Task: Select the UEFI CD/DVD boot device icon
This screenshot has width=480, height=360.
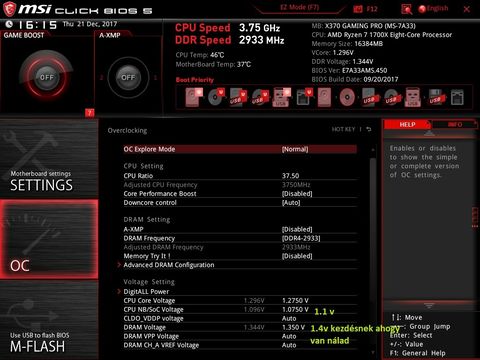Action: pyautogui.click(x=216, y=97)
